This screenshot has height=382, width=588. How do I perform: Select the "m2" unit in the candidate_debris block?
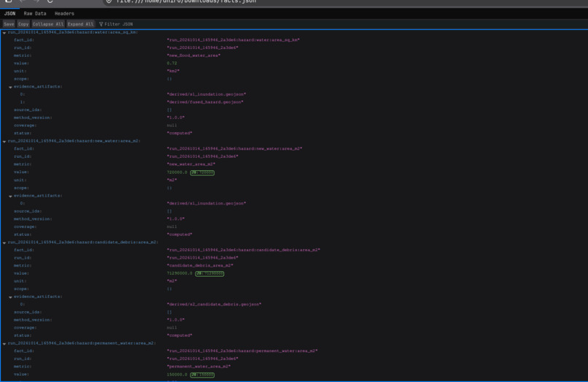(171, 281)
